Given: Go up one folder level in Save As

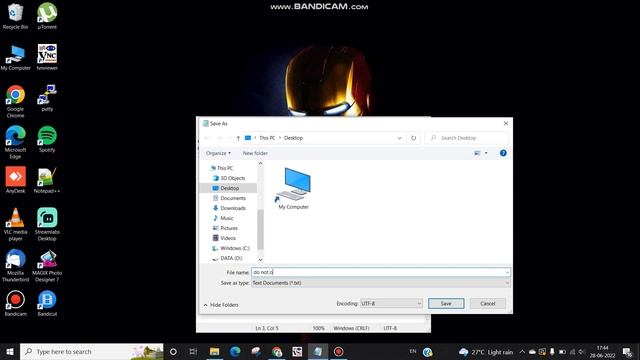Looking at the screenshot, I should coord(238,138).
